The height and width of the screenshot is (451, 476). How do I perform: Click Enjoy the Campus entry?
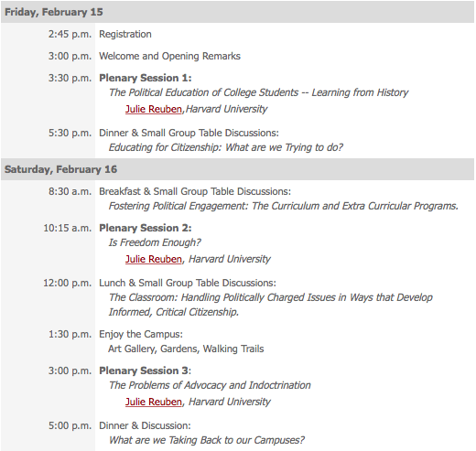pos(141,334)
